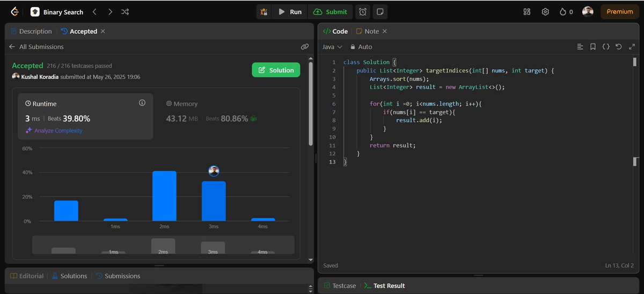Open the Submissions tab
The image size is (644, 294).
(x=118, y=276)
